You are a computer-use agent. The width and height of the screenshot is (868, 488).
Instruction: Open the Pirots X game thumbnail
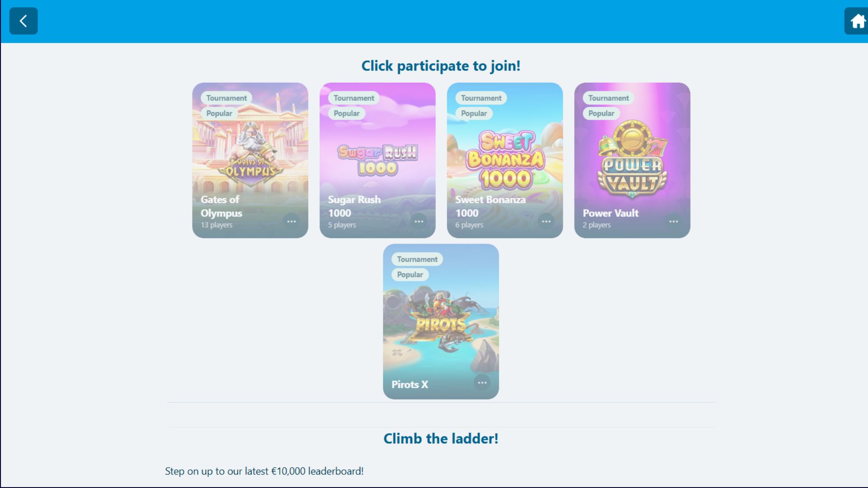(x=441, y=321)
